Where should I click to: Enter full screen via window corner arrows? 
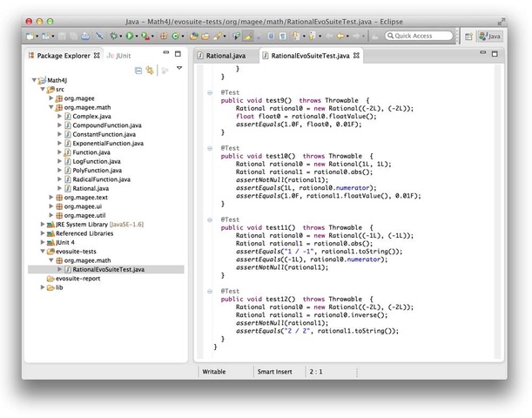[501, 22]
